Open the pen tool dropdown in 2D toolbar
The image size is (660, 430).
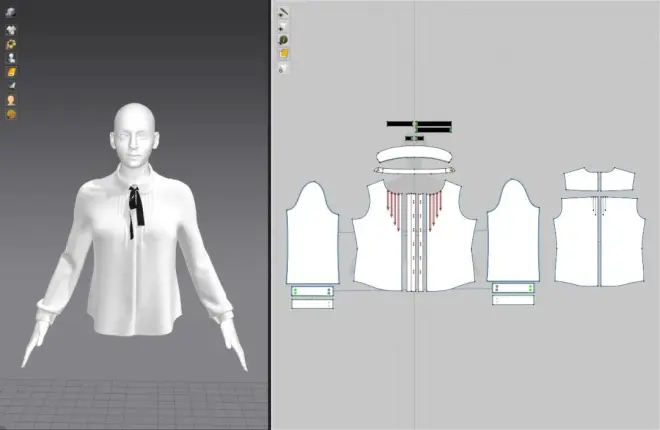283,13
